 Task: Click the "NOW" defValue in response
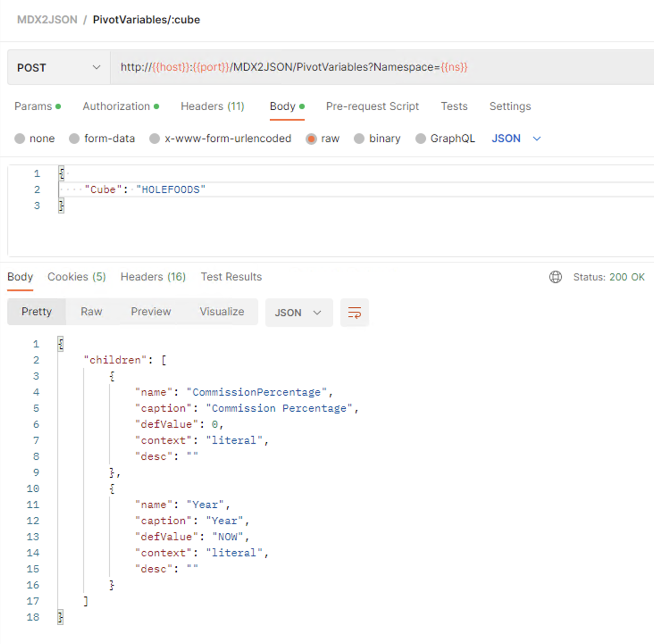[x=228, y=537]
